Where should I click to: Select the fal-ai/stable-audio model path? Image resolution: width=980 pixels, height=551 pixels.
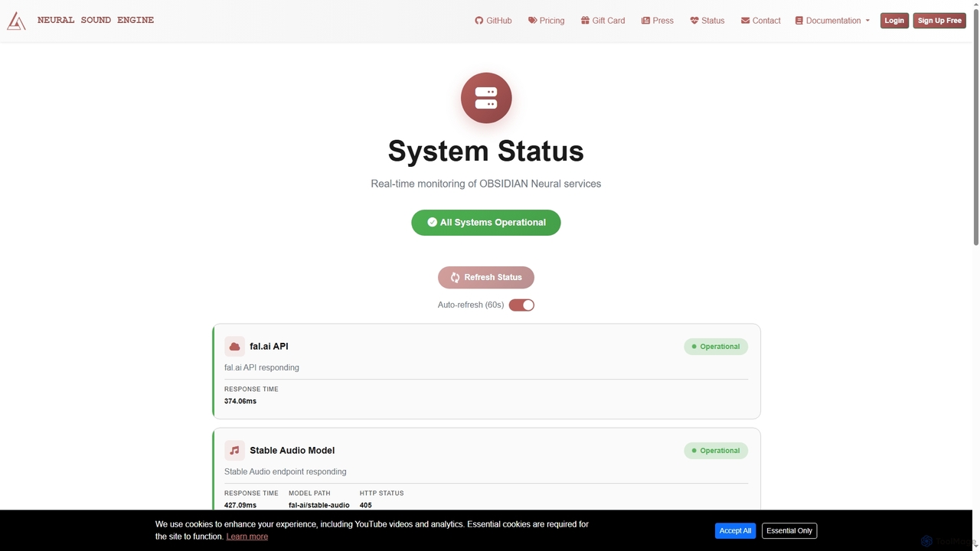point(319,505)
